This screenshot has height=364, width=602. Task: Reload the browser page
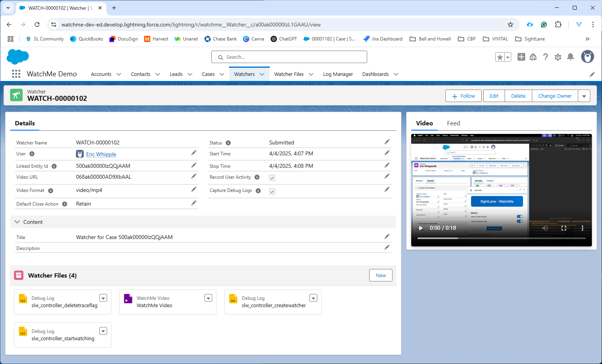pyautogui.click(x=37, y=25)
